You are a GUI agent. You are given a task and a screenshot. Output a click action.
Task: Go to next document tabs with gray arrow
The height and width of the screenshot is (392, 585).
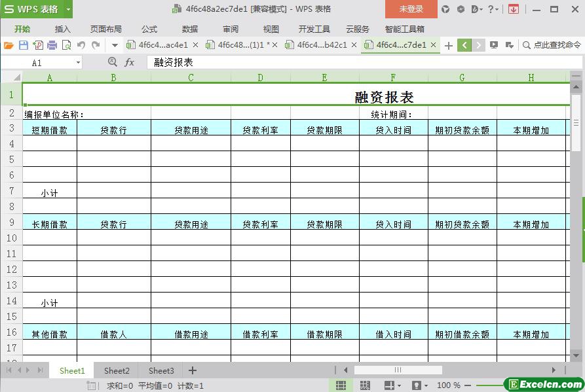(479, 45)
